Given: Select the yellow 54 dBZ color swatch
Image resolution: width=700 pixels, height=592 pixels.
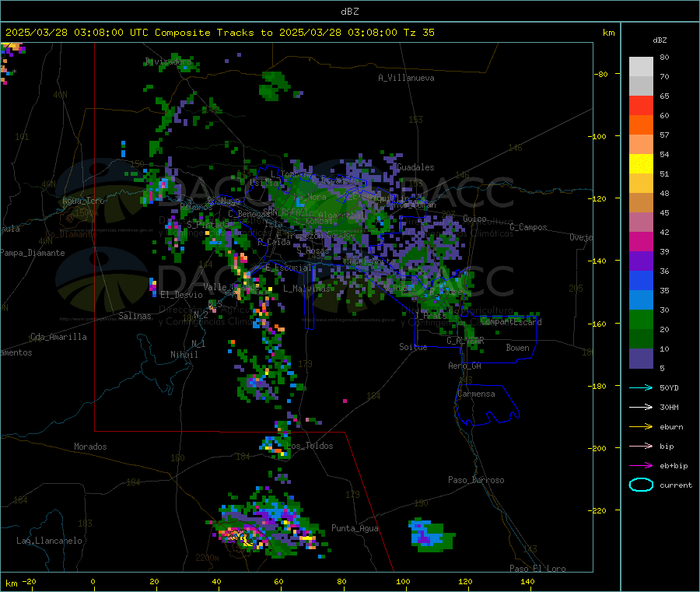Looking at the screenshot, I should coord(641,164).
